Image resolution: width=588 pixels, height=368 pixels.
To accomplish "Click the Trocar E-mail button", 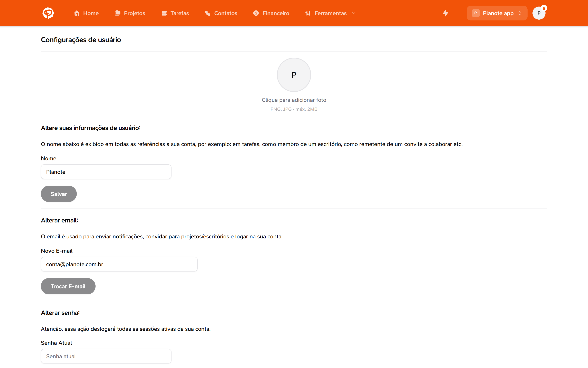I will coord(68,286).
